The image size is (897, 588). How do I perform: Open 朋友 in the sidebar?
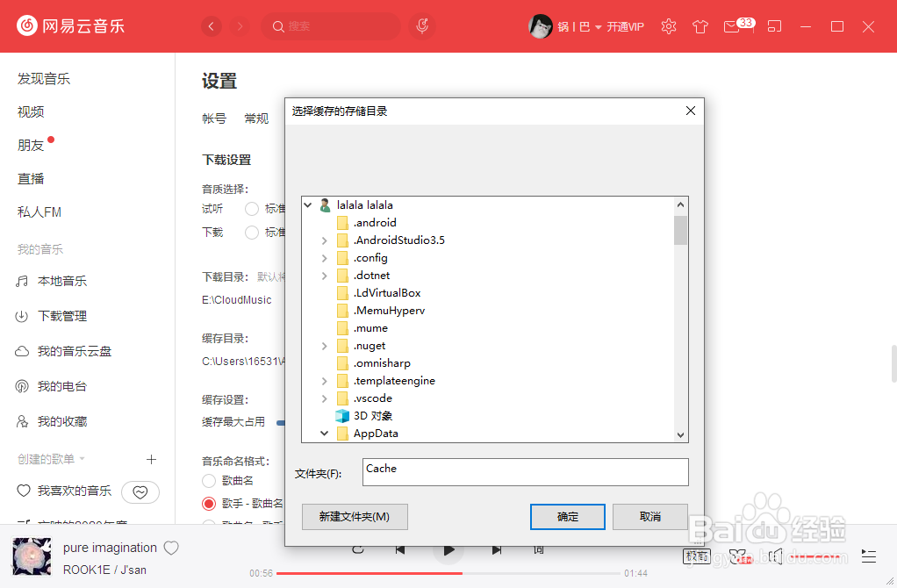point(31,146)
